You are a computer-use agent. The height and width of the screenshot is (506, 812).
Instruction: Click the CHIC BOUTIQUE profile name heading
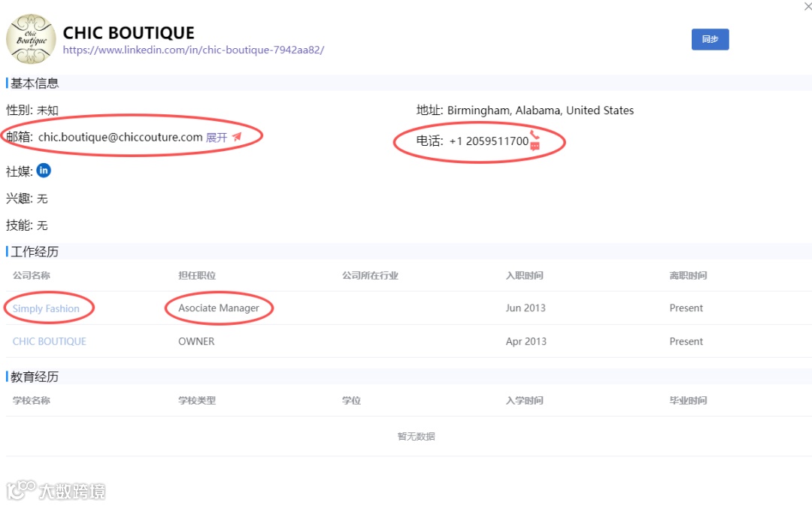click(x=129, y=32)
